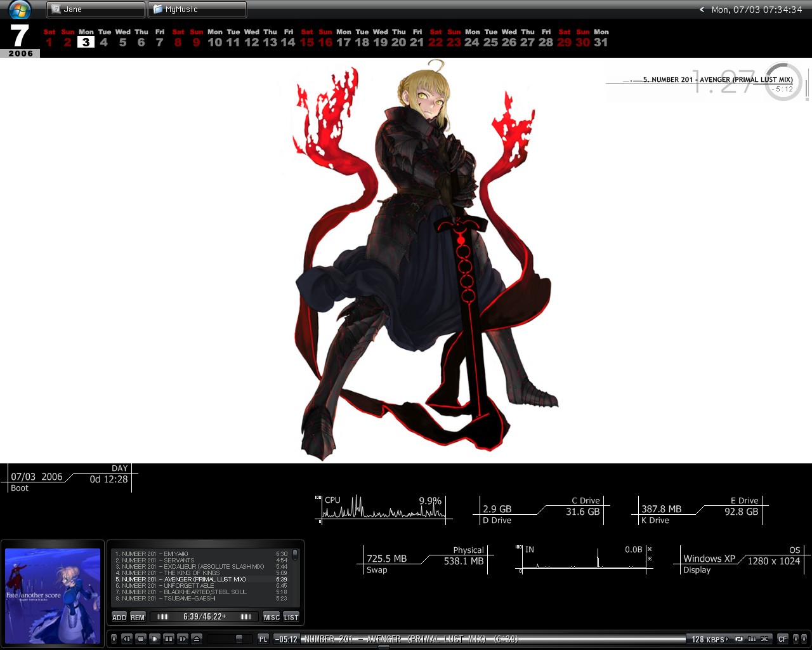Click D Drive 2.9 GB readout
Viewport: 812px width, 650px height.
pyautogui.click(x=497, y=509)
